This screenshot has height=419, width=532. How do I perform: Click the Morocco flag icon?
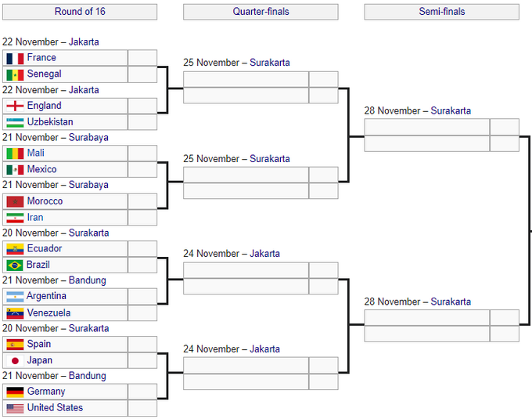coord(14,201)
